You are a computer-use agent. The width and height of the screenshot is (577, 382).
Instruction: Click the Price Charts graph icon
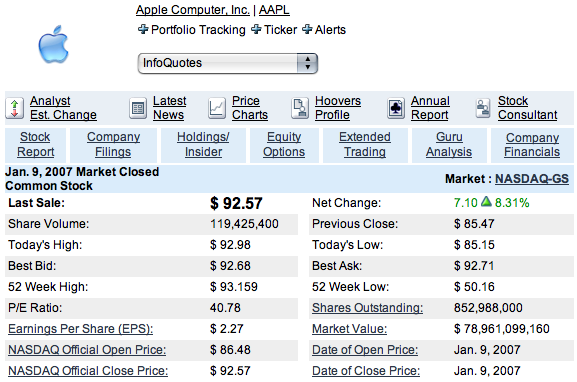coord(217,108)
